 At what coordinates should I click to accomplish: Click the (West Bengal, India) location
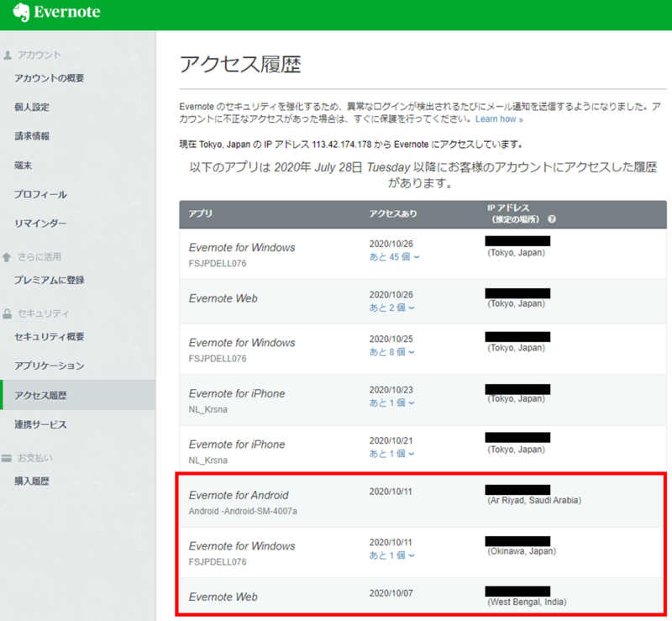[x=528, y=603]
